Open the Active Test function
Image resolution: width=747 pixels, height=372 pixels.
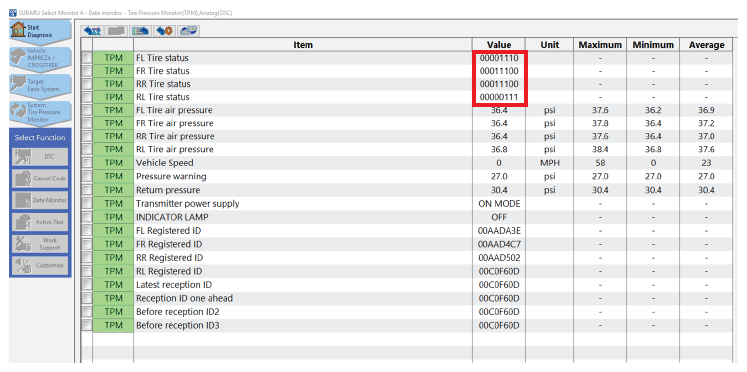coord(40,222)
